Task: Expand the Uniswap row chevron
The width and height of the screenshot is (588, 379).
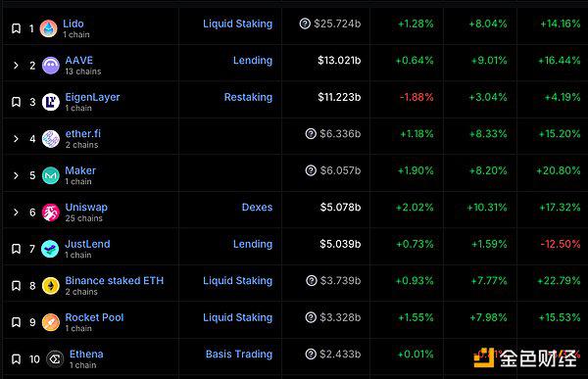Action: [16, 213]
